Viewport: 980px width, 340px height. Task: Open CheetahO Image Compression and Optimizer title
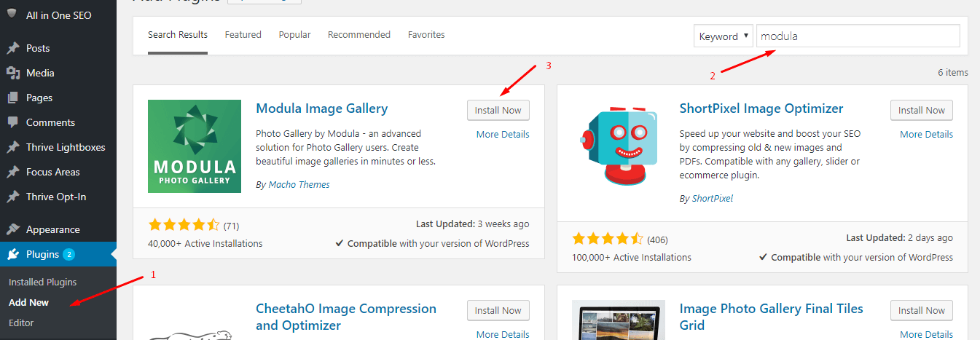coord(346,317)
